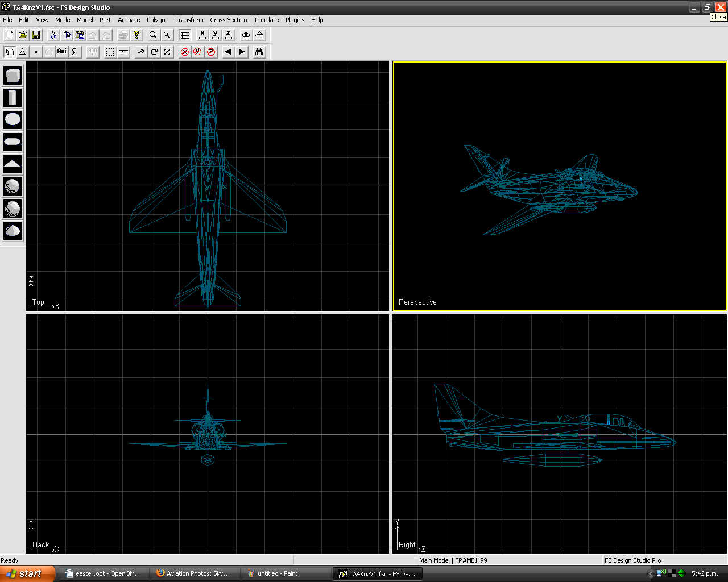This screenshot has width=728, height=582.
Task: Expand the Plugins menu
Action: [295, 20]
